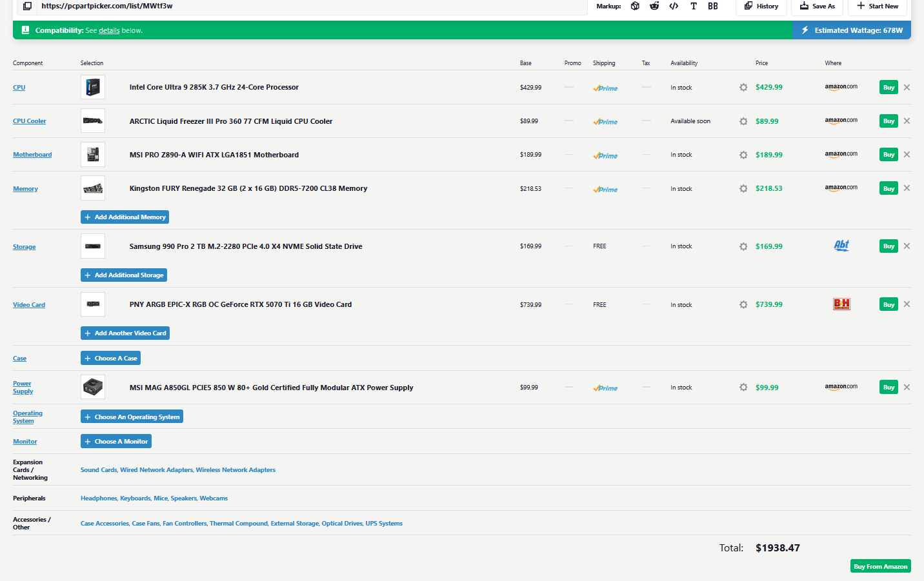Open compatibility details link
924x581 pixels.
click(x=109, y=30)
